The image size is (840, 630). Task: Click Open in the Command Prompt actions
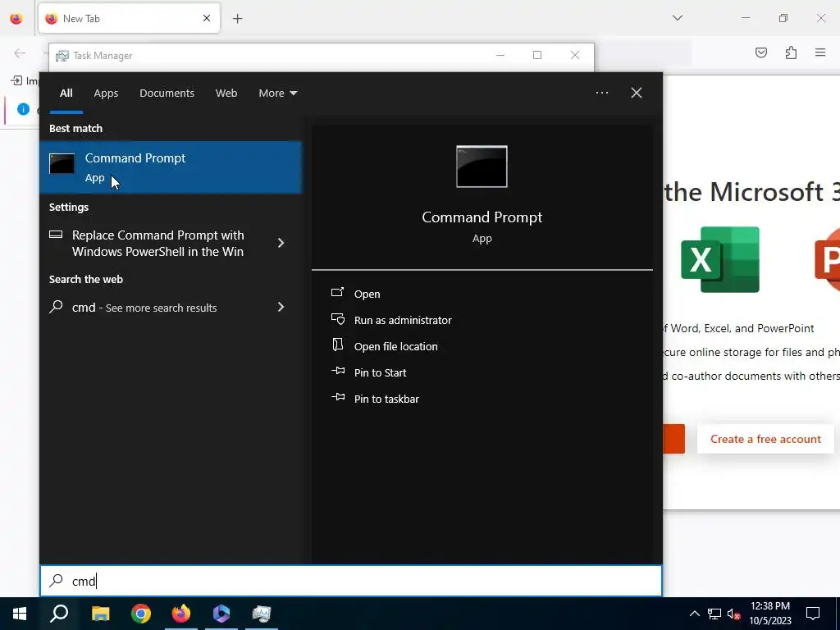367,294
